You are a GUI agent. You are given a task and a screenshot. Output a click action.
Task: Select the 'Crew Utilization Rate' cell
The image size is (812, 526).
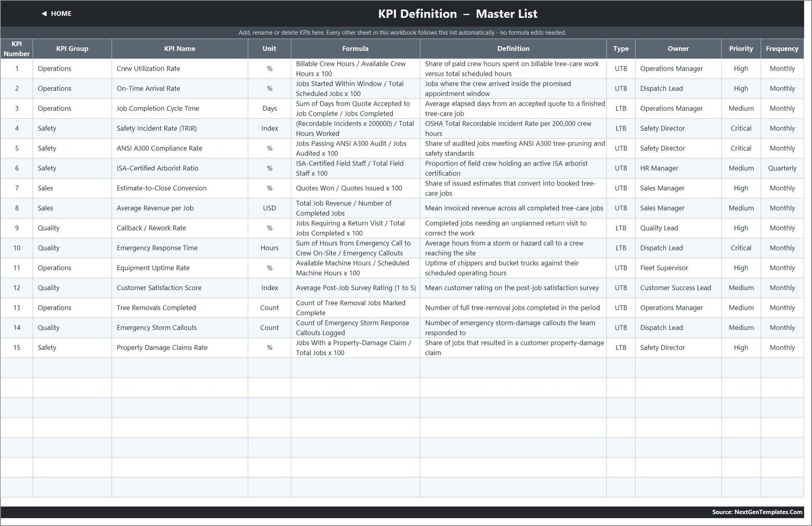pyautogui.click(x=180, y=69)
